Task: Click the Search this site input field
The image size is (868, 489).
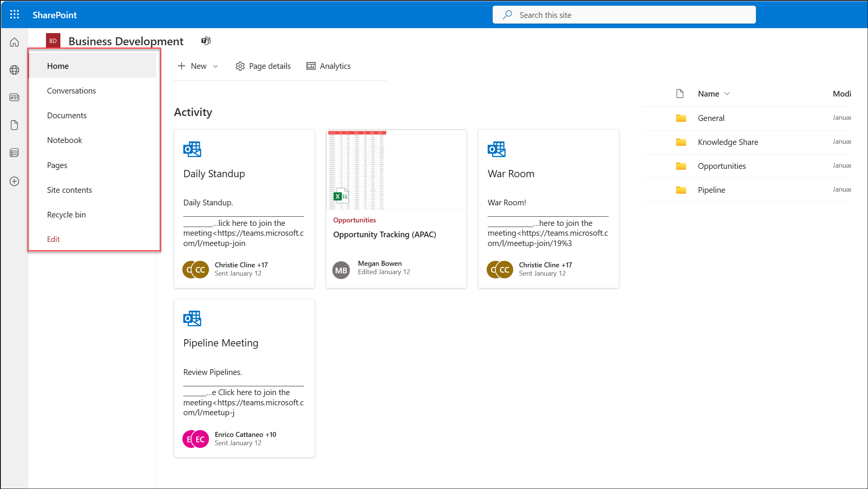Action: coord(624,15)
